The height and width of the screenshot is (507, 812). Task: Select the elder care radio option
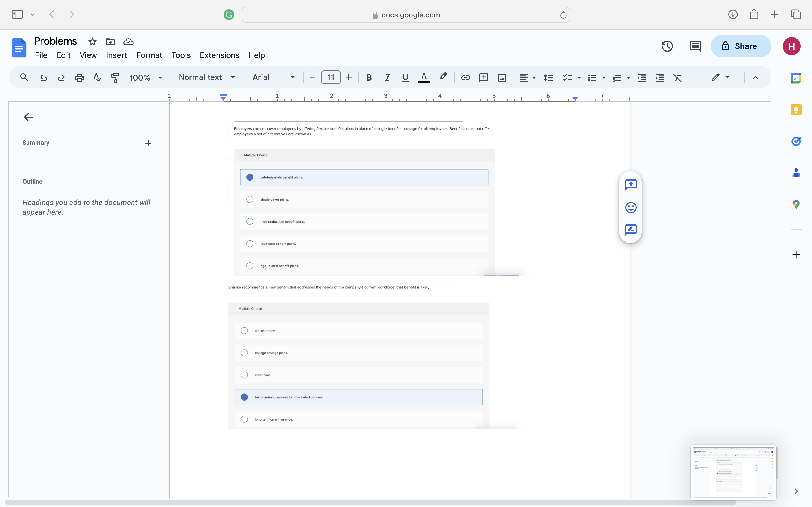point(244,375)
